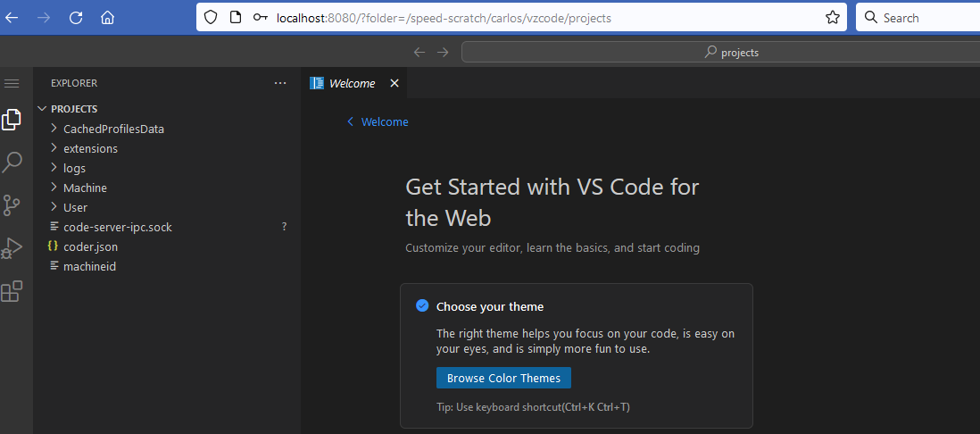980x434 pixels.
Task: Open the Search view icon
Action: click(12, 163)
